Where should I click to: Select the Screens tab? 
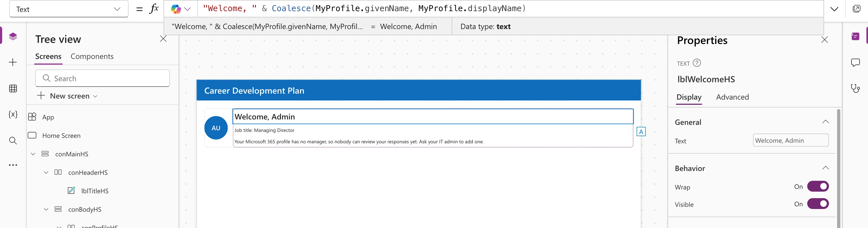(x=49, y=56)
